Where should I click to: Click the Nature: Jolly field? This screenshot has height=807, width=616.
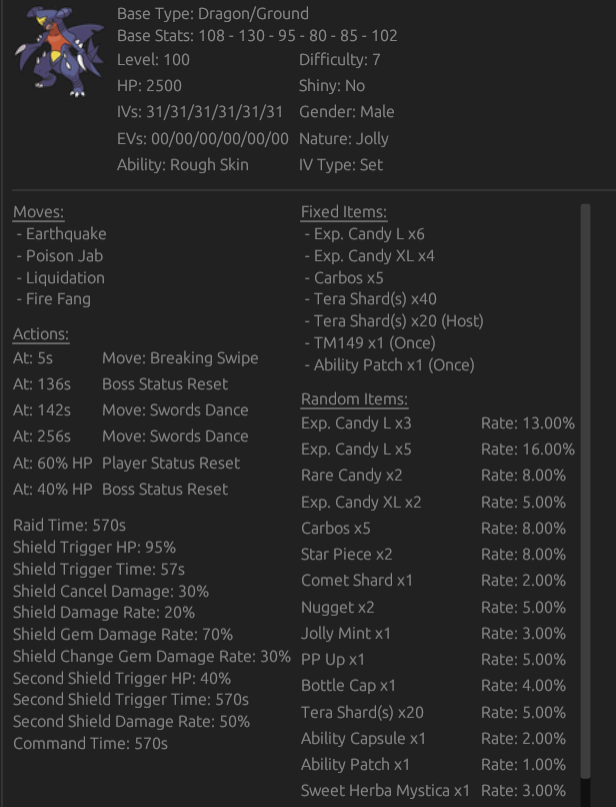click(x=344, y=139)
